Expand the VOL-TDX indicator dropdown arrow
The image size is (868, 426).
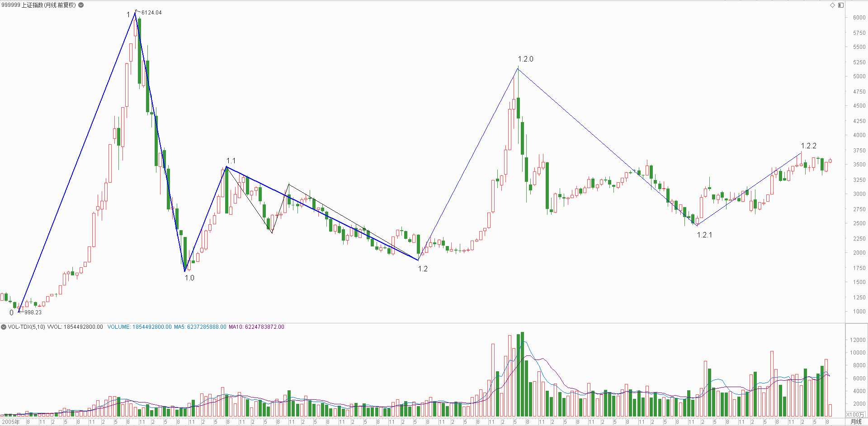[x=4, y=327]
